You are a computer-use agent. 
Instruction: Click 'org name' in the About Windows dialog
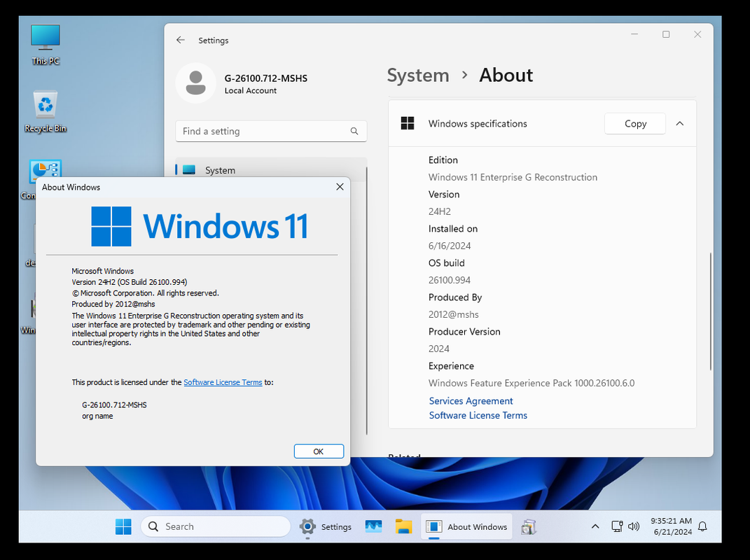(97, 416)
